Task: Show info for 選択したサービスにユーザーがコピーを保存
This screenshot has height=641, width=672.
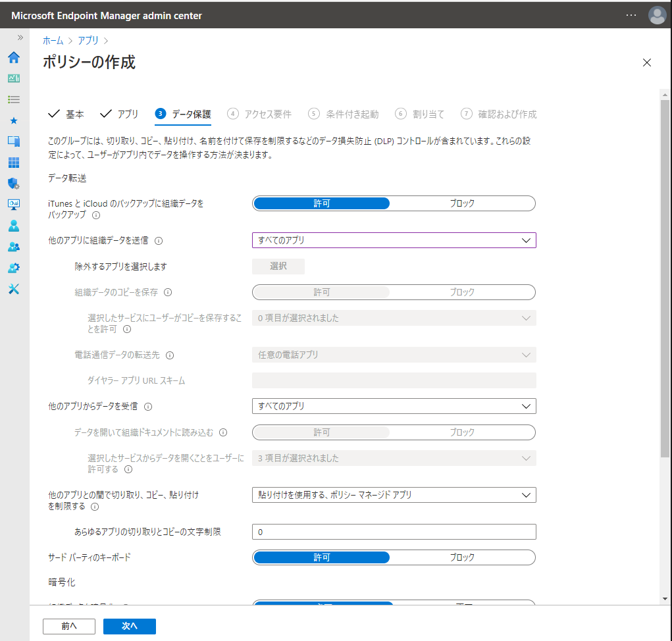Action: [x=127, y=329]
